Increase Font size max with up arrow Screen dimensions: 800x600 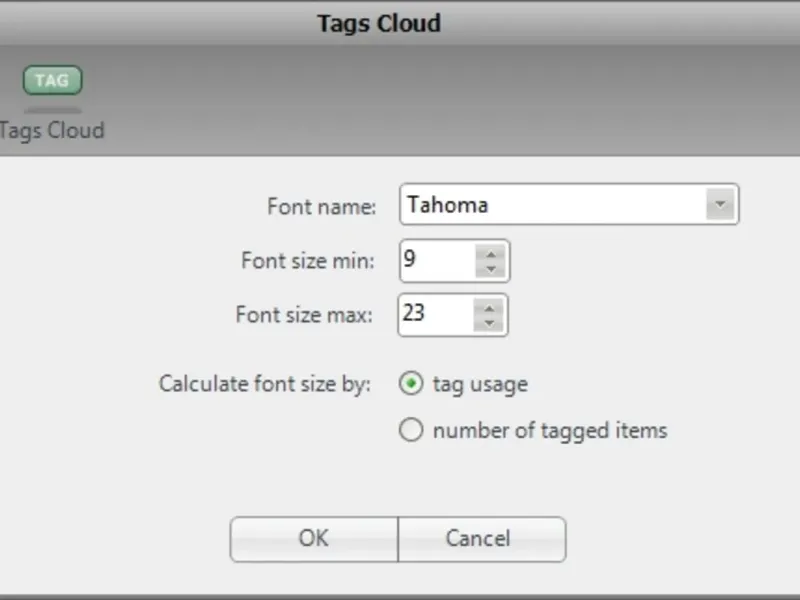488,306
